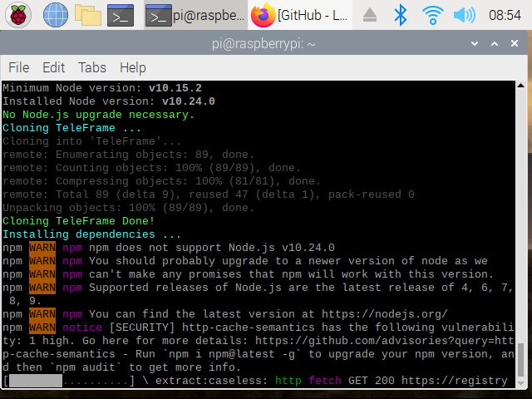Open the File menu in terminal
This screenshot has width=532, height=399.
coord(19,67)
